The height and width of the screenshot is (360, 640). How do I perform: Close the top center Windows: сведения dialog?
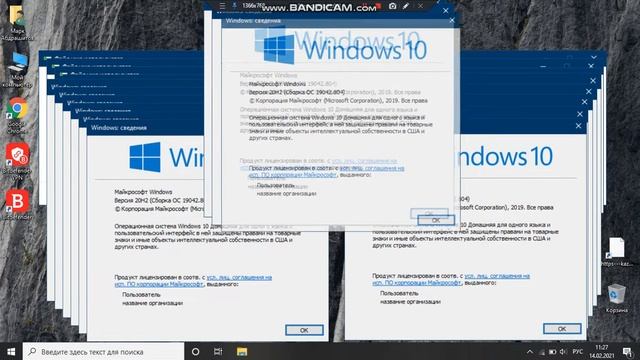[452, 20]
